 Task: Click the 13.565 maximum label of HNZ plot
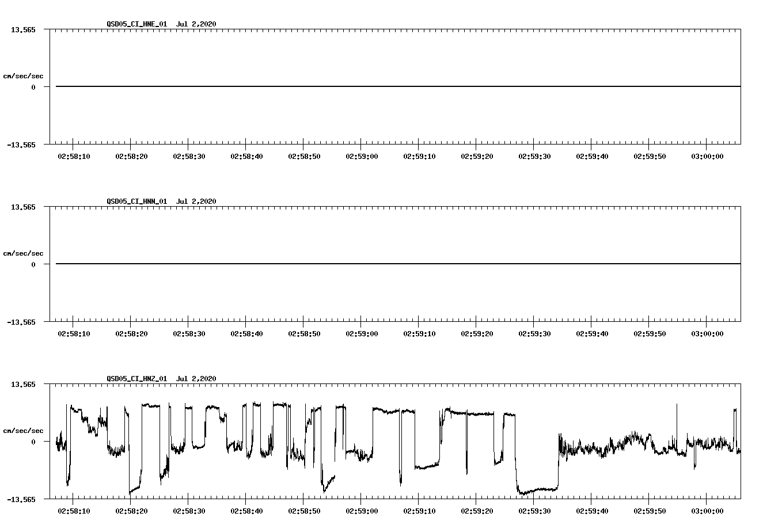[x=23, y=384]
